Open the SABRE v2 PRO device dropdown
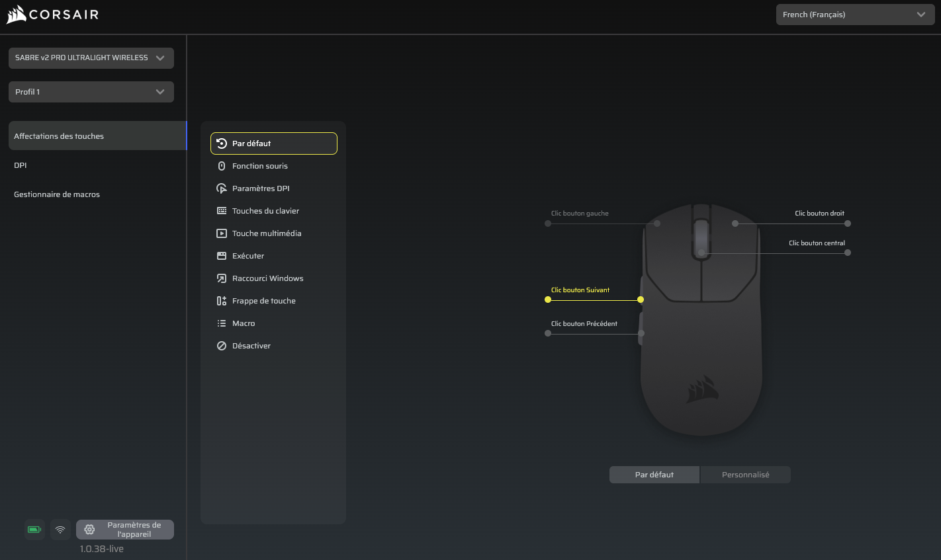This screenshot has height=560, width=941. (x=91, y=58)
